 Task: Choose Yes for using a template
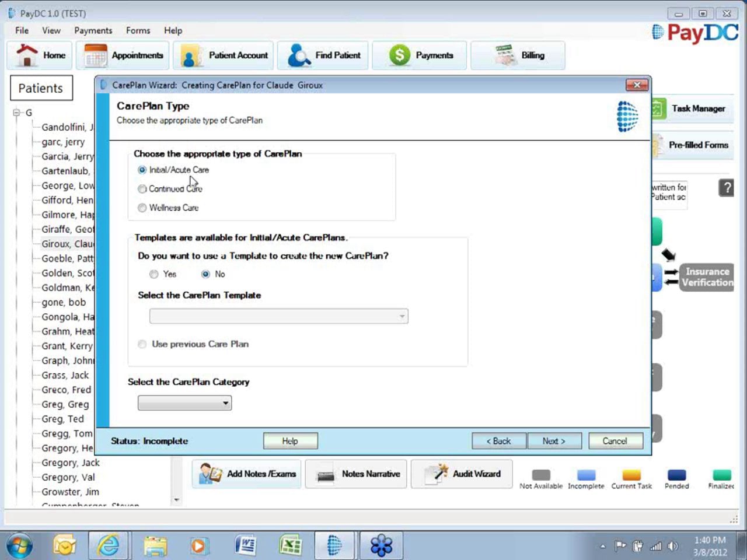click(163, 274)
